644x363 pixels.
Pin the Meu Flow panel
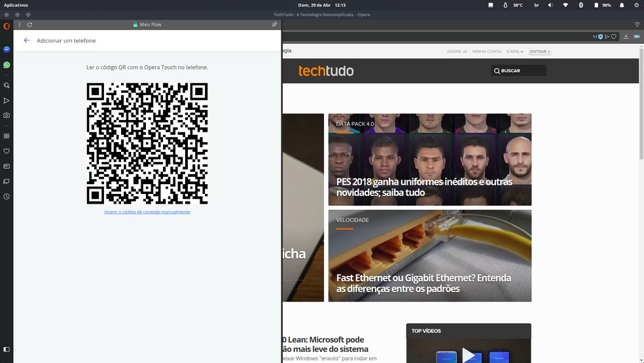pyautogui.click(x=274, y=24)
